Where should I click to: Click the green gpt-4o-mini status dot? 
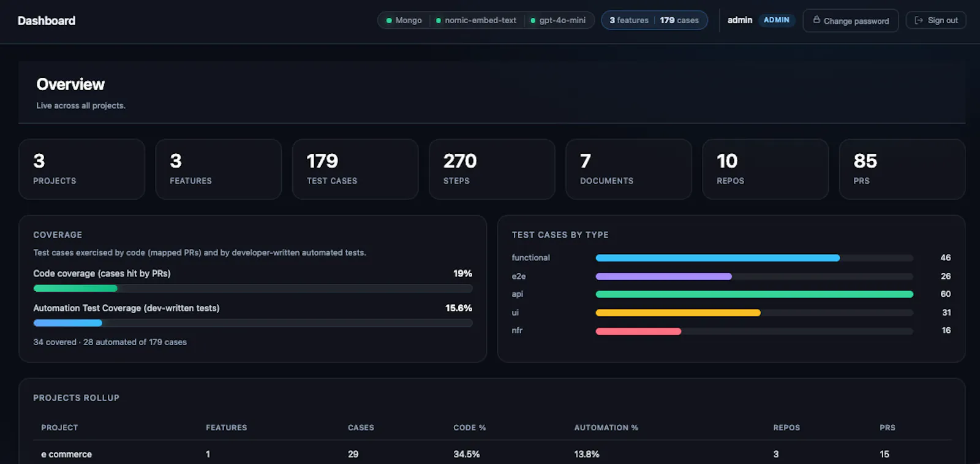[533, 20]
